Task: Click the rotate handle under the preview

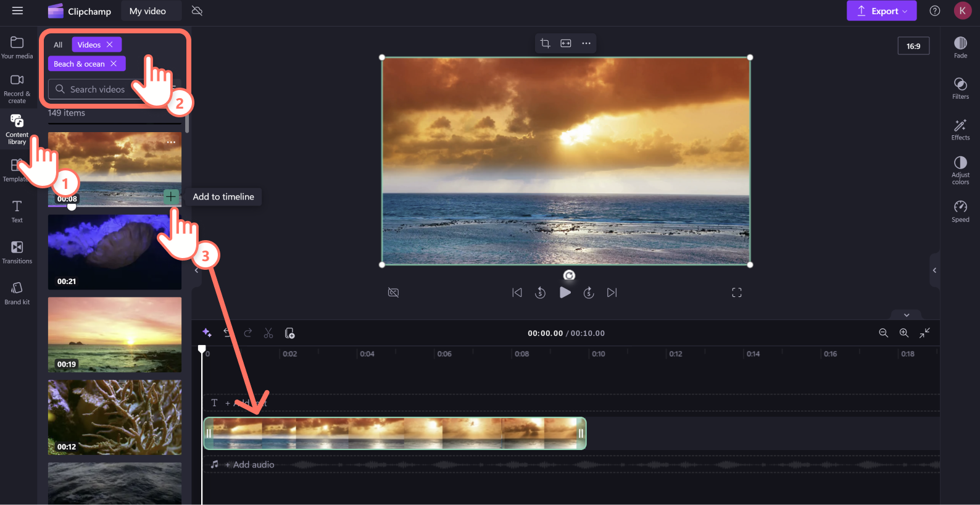Action: [x=569, y=275]
